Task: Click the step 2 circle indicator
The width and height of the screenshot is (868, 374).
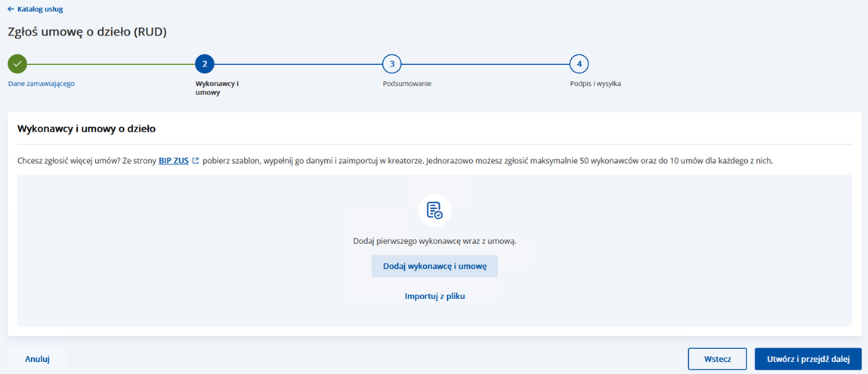Action: pos(205,63)
